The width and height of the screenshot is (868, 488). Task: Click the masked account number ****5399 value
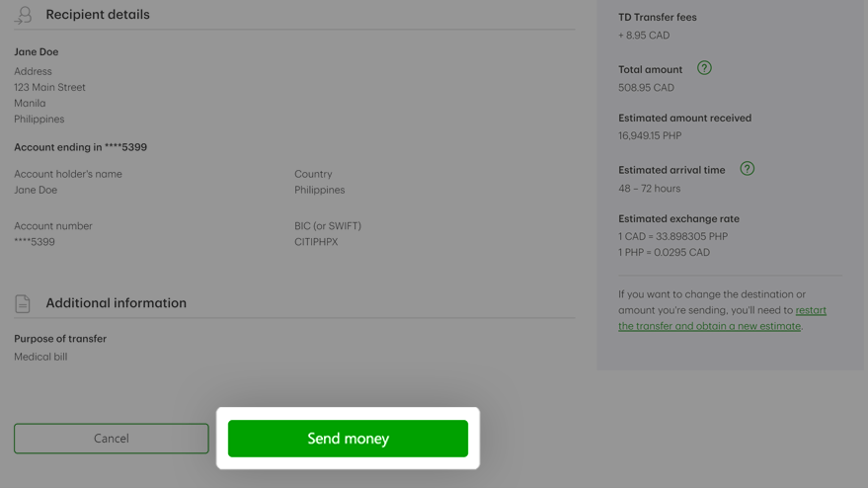click(x=35, y=242)
